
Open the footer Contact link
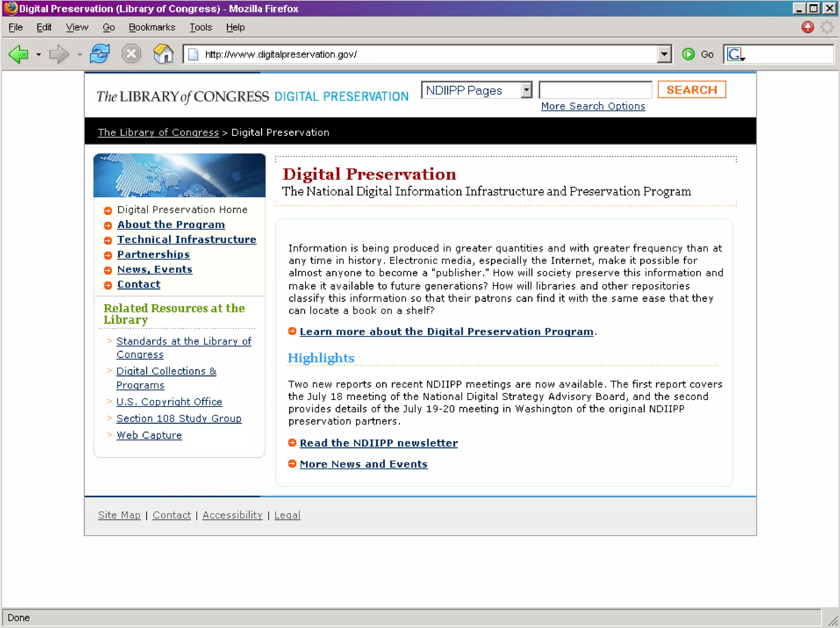point(172,515)
